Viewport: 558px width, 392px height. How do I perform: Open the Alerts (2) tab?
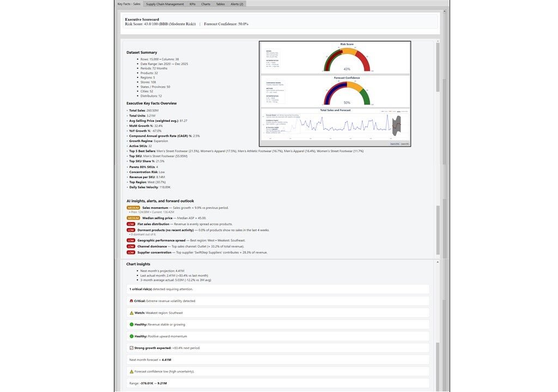pos(237,4)
